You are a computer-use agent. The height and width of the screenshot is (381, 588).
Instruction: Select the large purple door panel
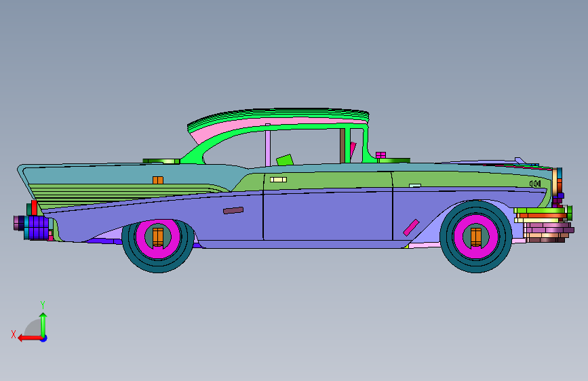tap(328, 216)
